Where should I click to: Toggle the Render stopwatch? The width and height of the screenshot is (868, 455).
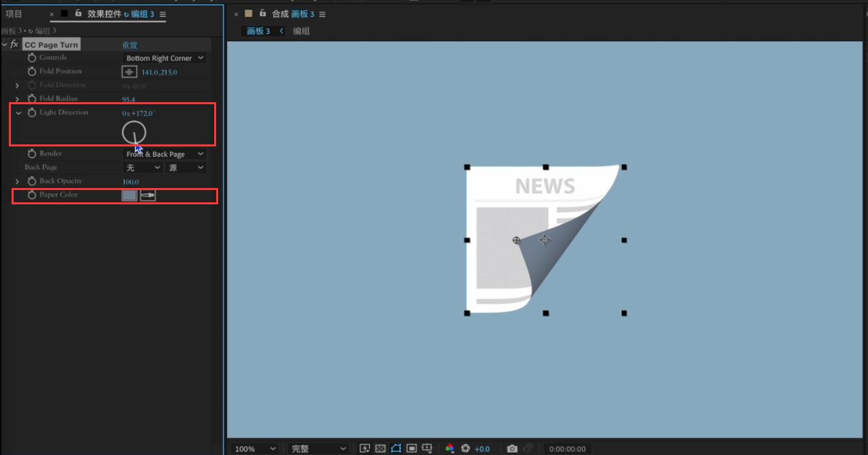tap(32, 154)
